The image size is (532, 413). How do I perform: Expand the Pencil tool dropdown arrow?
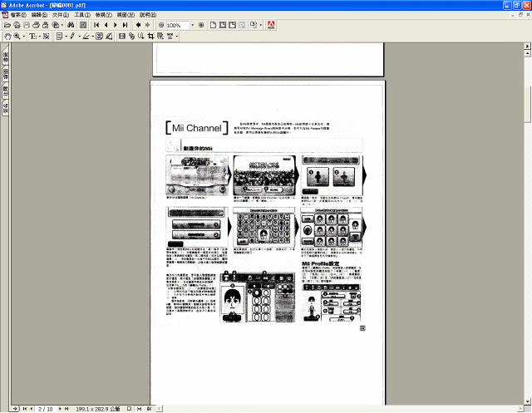point(80,37)
